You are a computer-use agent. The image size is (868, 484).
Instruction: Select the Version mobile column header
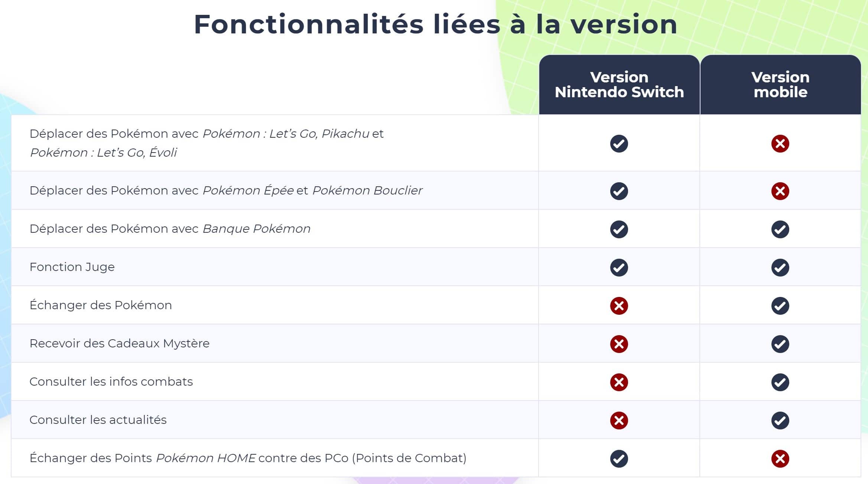pos(780,85)
